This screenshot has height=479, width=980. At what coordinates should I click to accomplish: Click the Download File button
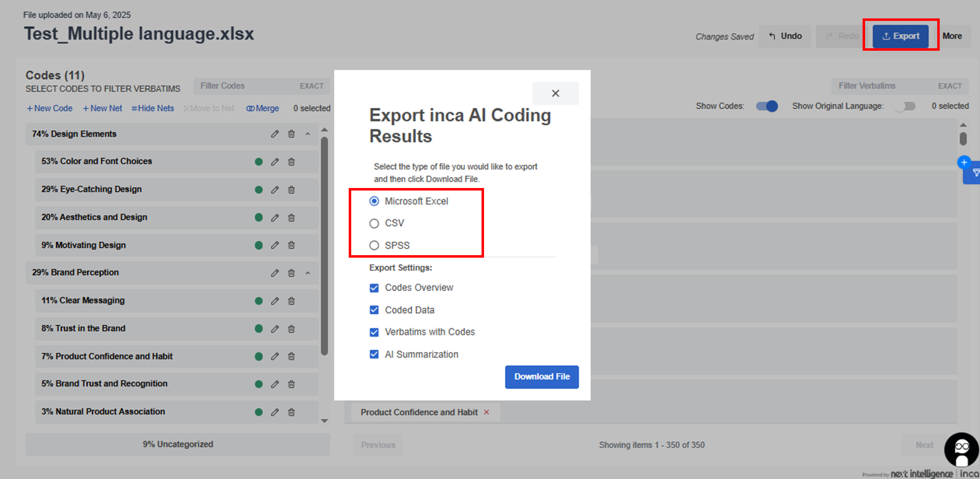542,377
